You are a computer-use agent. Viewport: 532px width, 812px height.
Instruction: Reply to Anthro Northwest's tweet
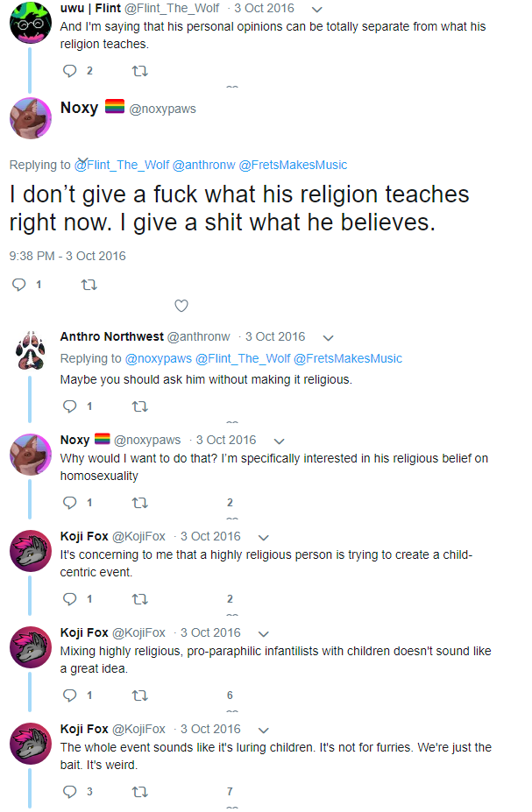tap(70, 406)
